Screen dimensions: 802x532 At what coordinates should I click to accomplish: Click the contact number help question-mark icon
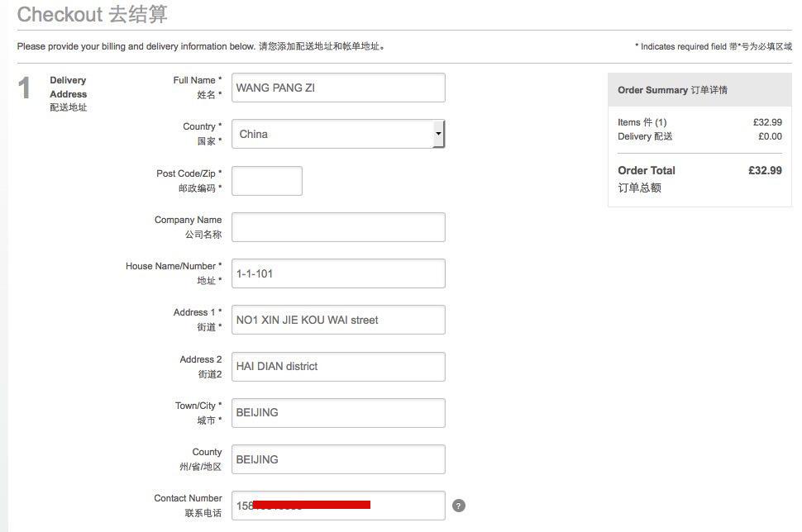pyautogui.click(x=459, y=506)
